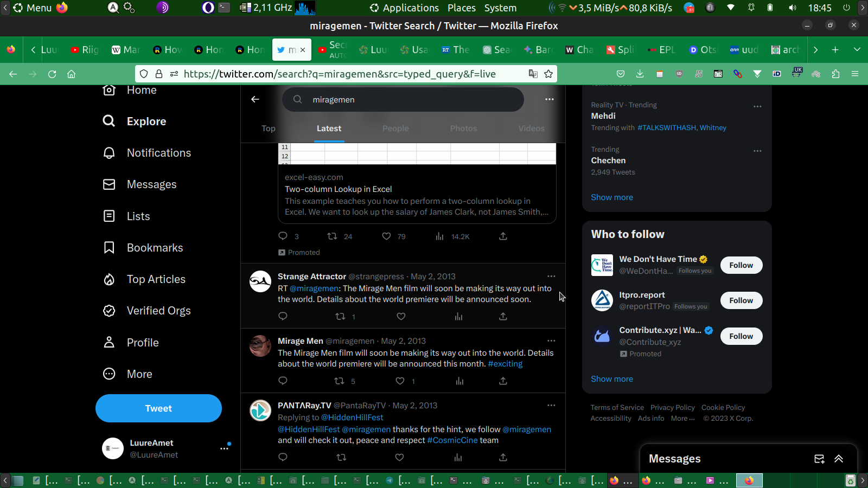Open the Menu launcher in top panel
The height and width of the screenshot is (488, 868).
point(32,8)
